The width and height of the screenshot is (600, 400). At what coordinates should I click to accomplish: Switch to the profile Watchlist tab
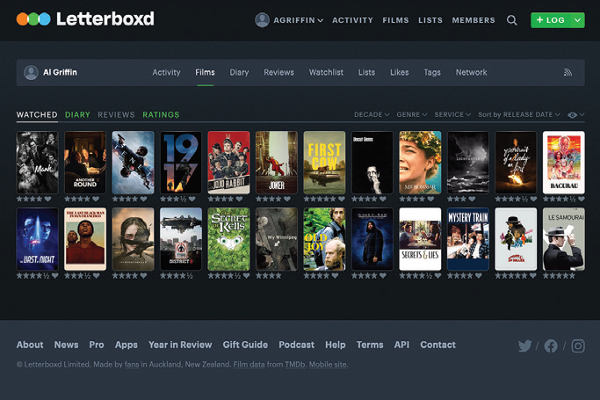326,72
